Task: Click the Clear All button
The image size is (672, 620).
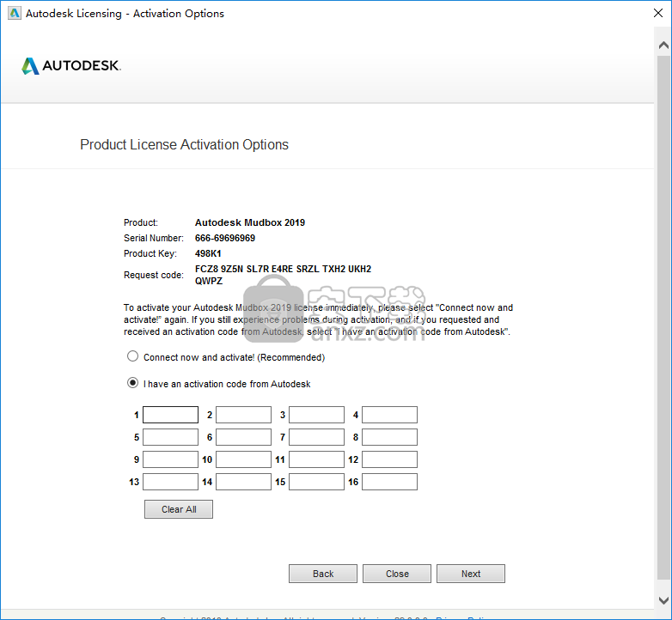Action: [179, 509]
